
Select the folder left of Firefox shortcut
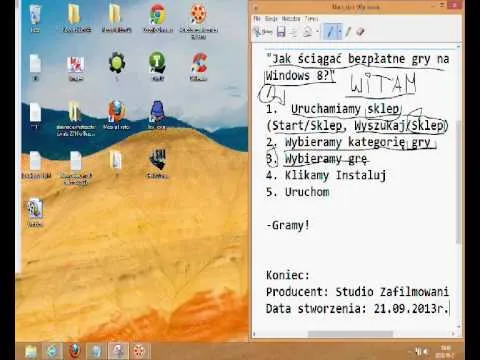click(76, 118)
